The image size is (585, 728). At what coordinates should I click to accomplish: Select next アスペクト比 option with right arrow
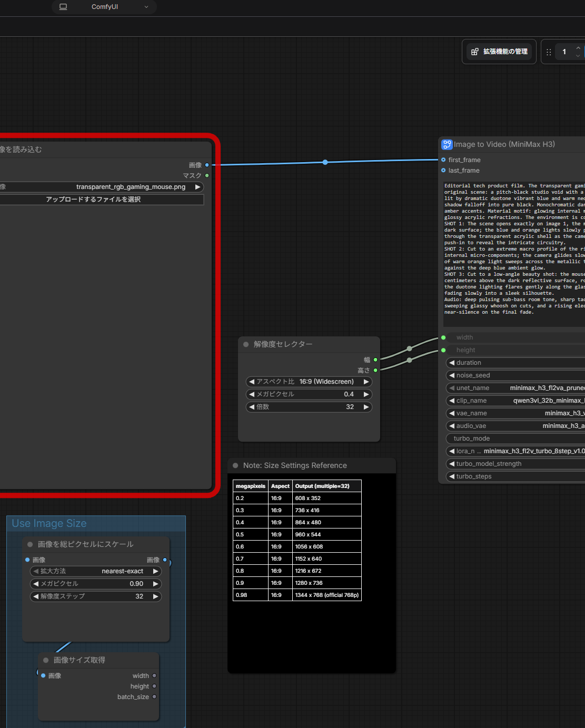[x=366, y=382]
